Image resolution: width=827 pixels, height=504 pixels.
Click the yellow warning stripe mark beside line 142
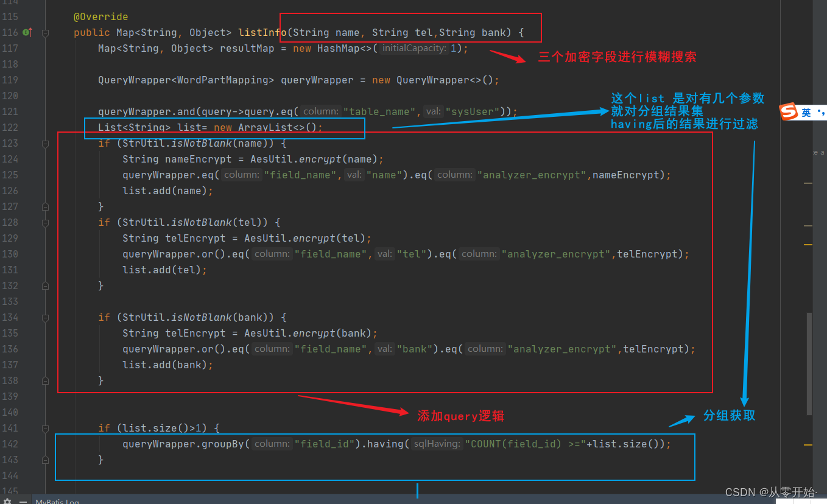(x=808, y=445)
